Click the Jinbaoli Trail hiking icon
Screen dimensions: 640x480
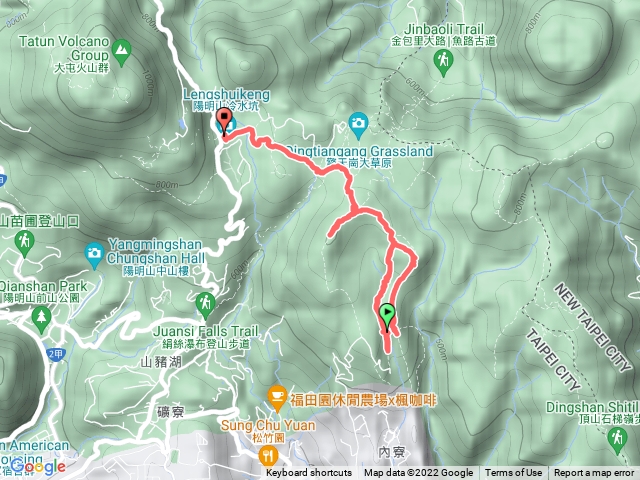click(443, 62)
